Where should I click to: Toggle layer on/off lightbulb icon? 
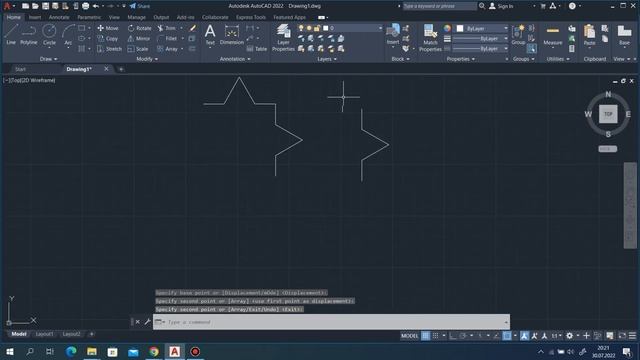point(301,28)
